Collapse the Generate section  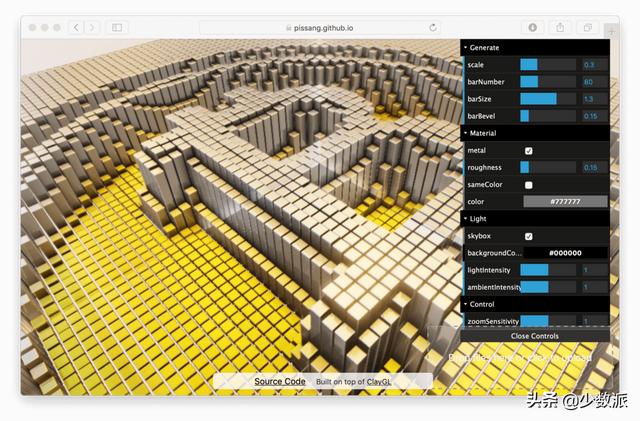[484, 47]
